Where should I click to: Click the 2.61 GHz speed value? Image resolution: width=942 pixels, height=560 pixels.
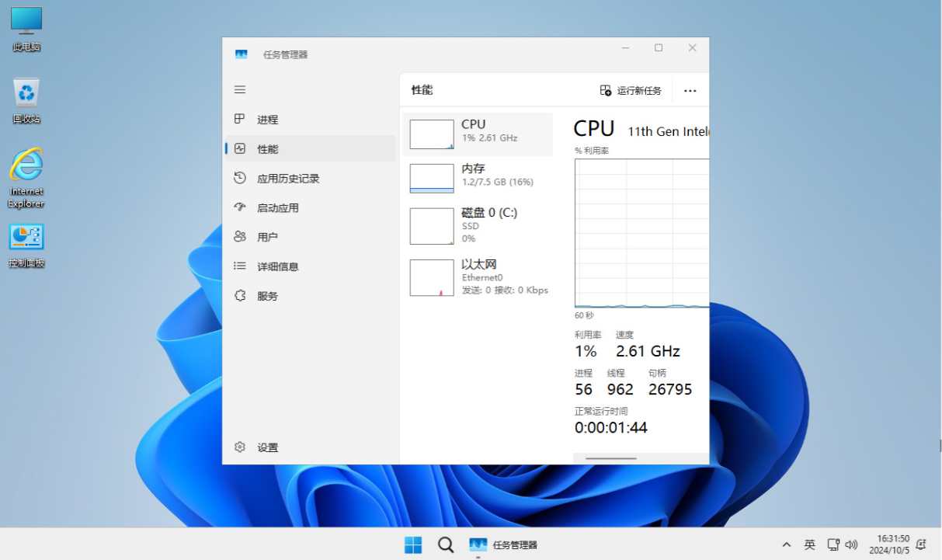pos(648,351)
